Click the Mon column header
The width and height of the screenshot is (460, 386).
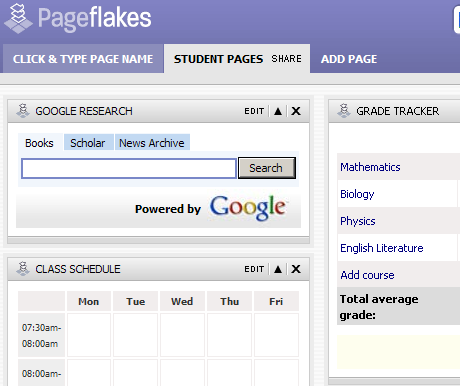tap(89, 301)
